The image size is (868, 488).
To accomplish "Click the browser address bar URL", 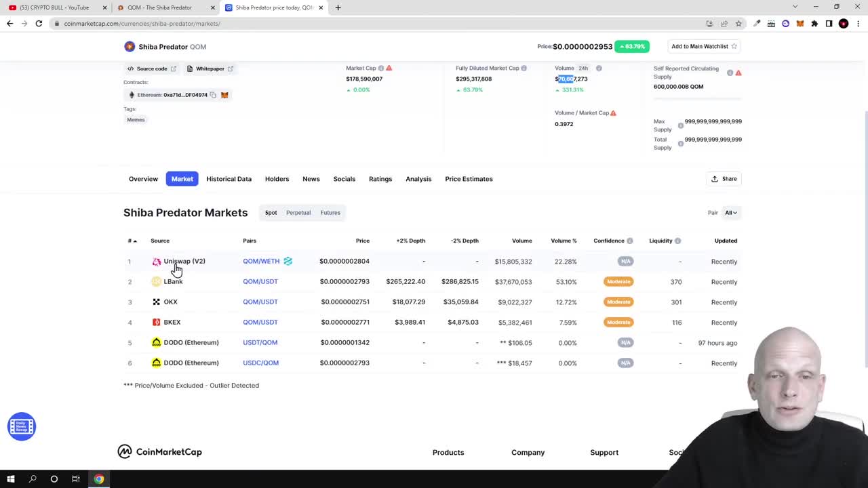I will pyautogui.click(x=142, y=24).
